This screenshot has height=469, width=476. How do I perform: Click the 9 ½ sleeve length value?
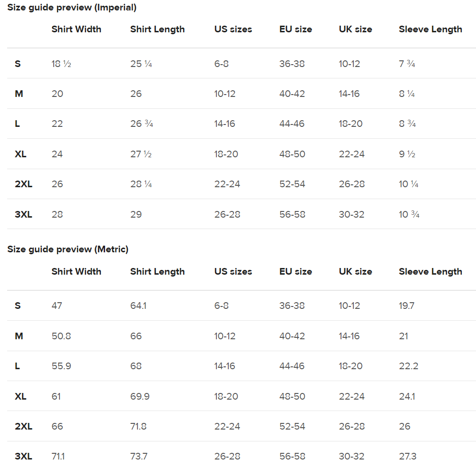coord(407,154)
